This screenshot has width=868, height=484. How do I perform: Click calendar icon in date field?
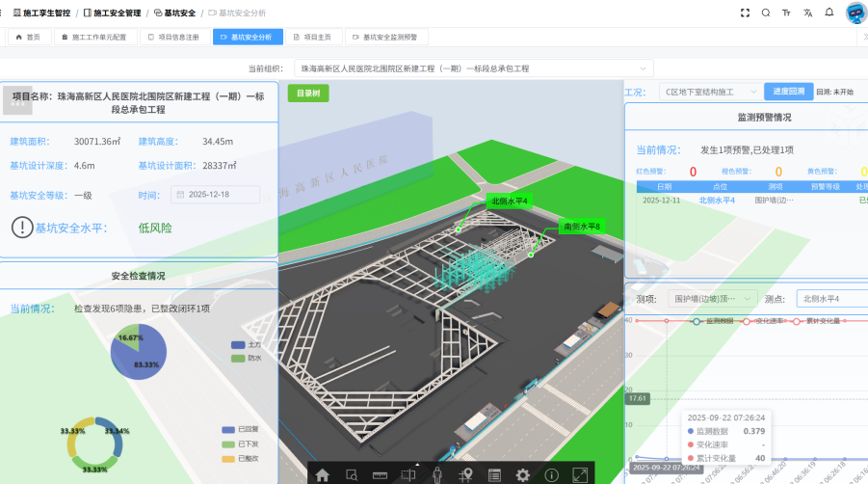(180, 195)
